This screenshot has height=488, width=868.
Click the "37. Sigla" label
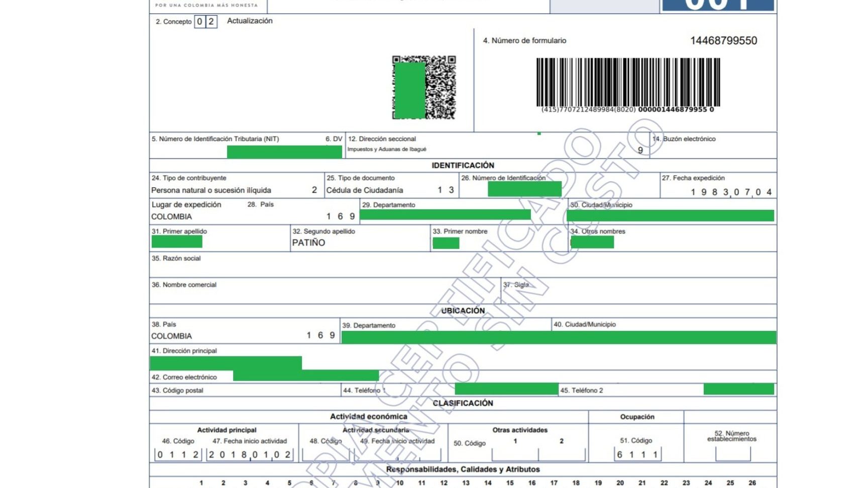[516, 285]
